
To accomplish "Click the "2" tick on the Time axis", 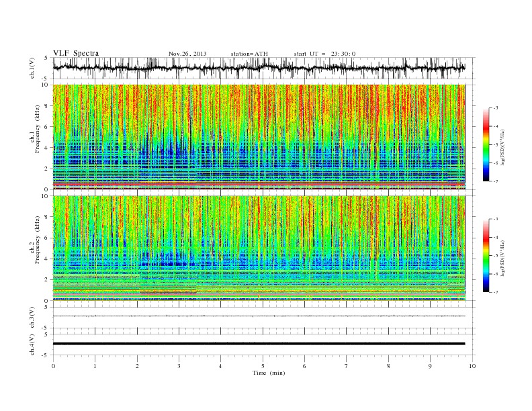I will click(137, 366).
